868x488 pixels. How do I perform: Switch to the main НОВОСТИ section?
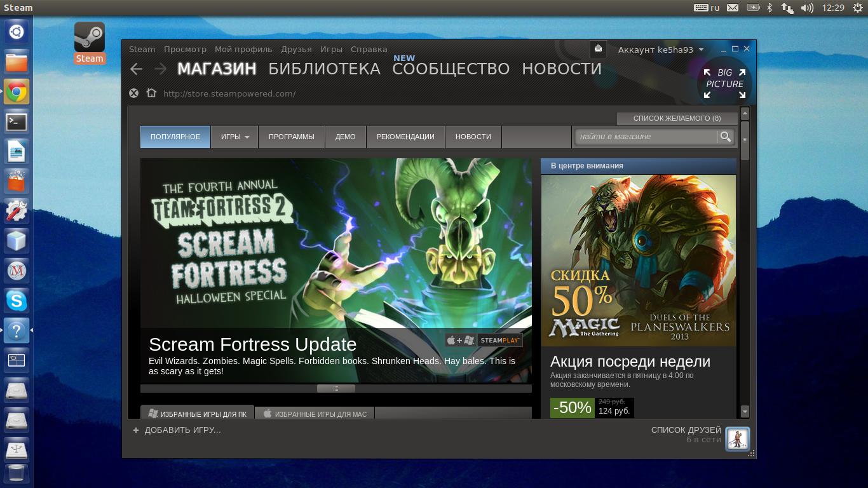tap(562, 69)
